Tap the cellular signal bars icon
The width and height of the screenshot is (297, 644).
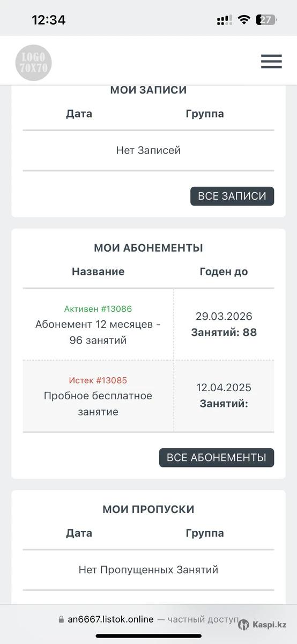click(x=224, y=20)
